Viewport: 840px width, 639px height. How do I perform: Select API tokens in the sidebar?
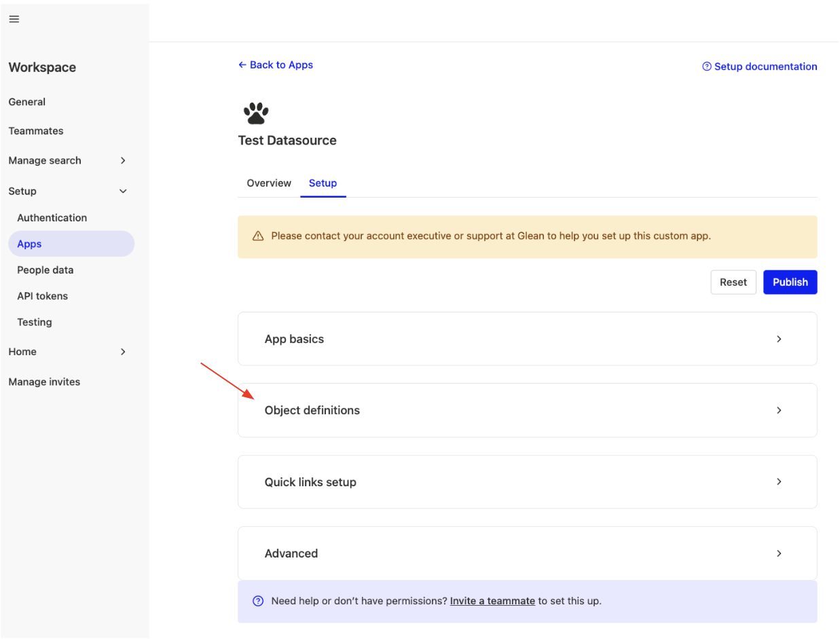click(42, 295)
